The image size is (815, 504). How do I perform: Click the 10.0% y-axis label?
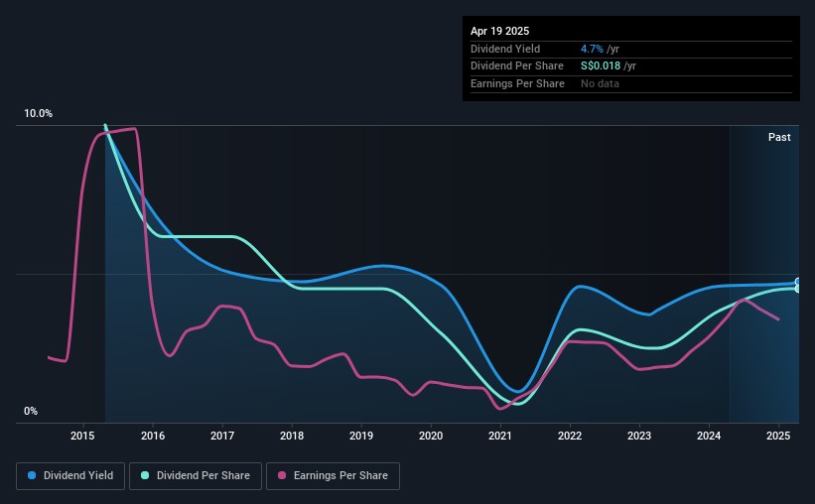pyautogui.click(x=38, y=114)
